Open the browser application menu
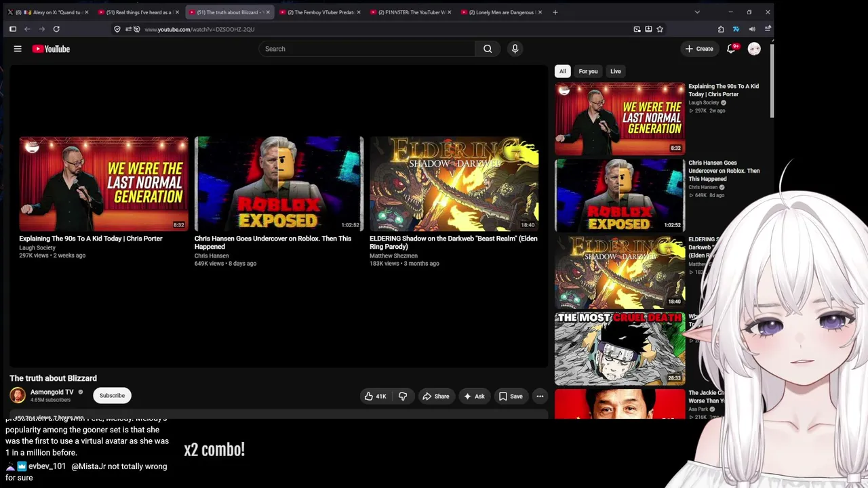Image resolution: width=868 pixels, height=488 pixels. [768, 29]
